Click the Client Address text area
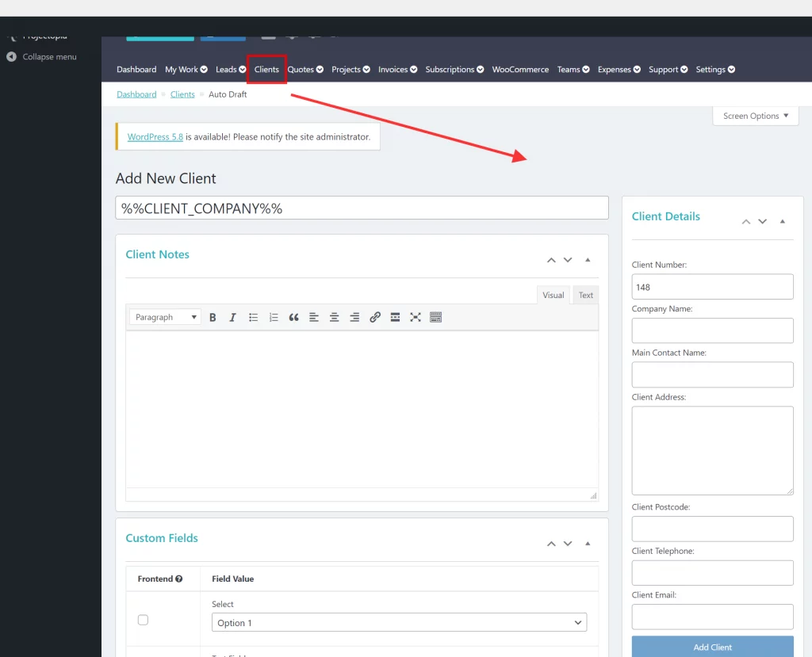The width and height of the screenshot is (812, 657). point(713,450)
